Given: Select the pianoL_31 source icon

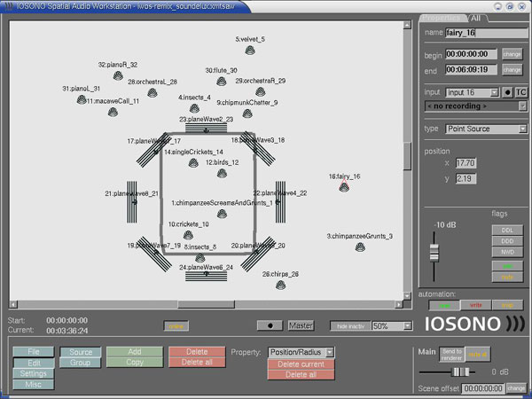Looking at the screenshot, I should tap(82, 99).
